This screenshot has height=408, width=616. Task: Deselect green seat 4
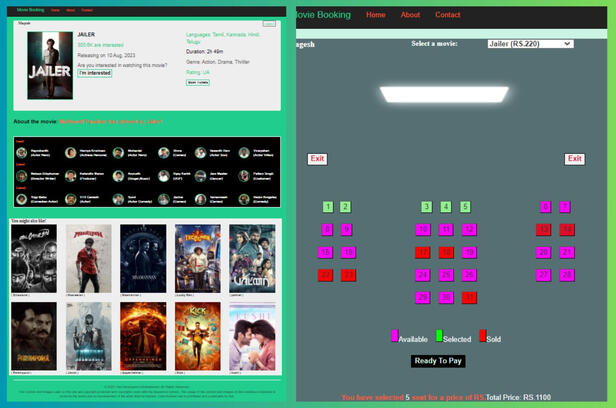[446, 207]
